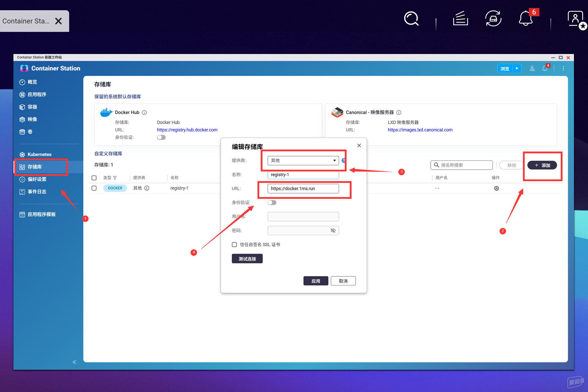Open the three-dot more options menu
Image resolution: width=588 pixels, height=392 pixels.
(563, 69)
